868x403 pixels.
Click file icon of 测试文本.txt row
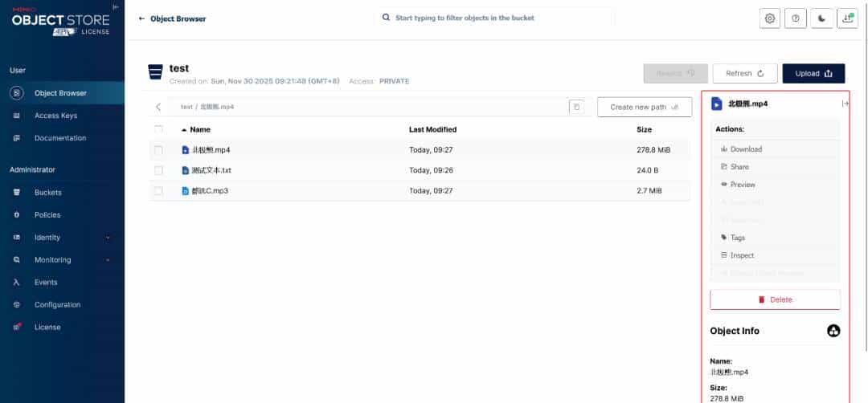[x=186, y=170]
